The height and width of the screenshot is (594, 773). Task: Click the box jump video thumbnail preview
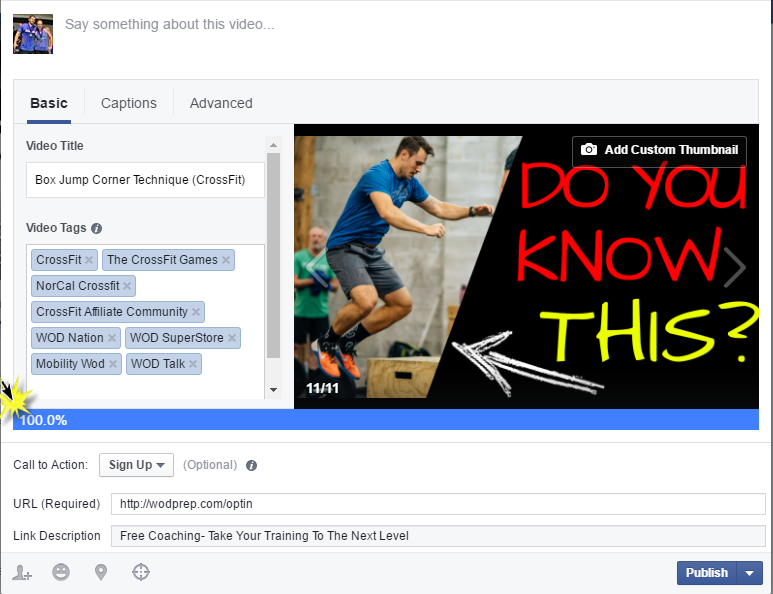[527, 266]
